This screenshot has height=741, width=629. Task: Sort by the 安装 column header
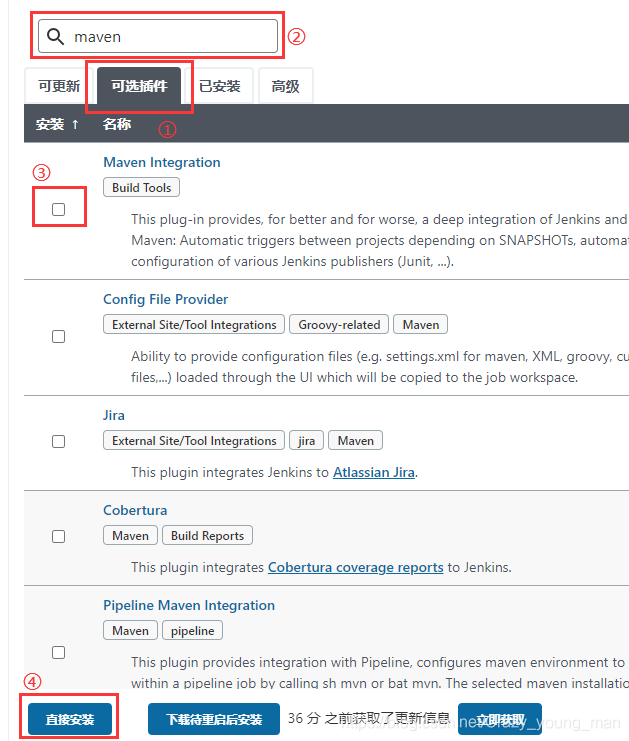[x=57, y=124]
